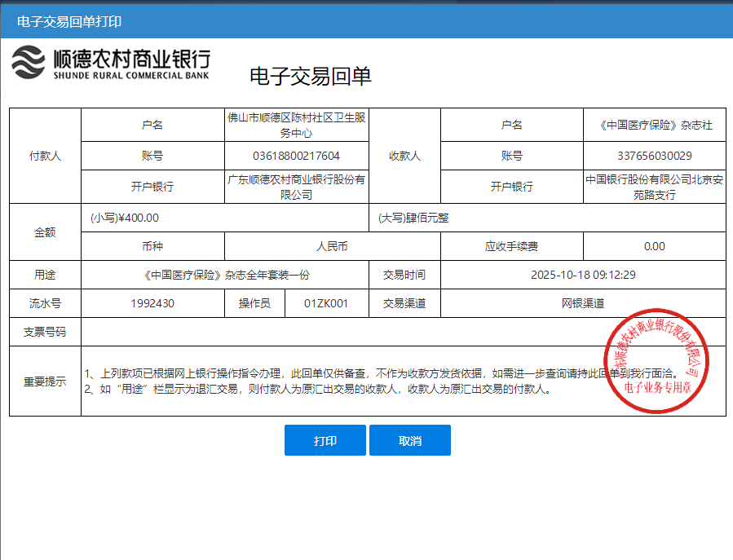This screenshot has width=733, height=560.
Task: Click the operator ID 01ZK001
Action: tap(326, 303)
